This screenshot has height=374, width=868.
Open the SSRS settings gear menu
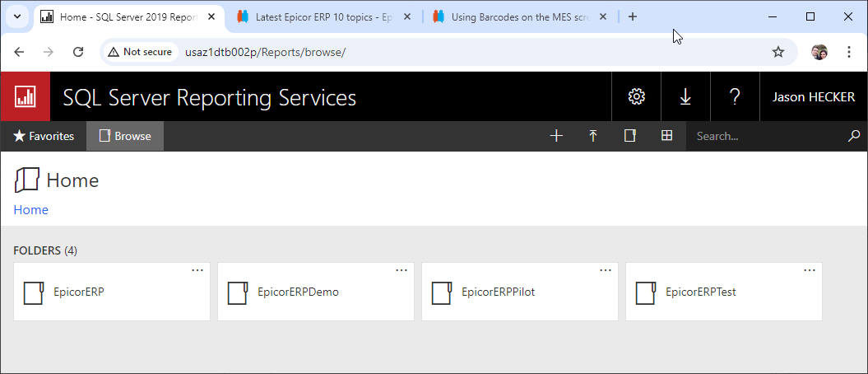coord(636,96)
